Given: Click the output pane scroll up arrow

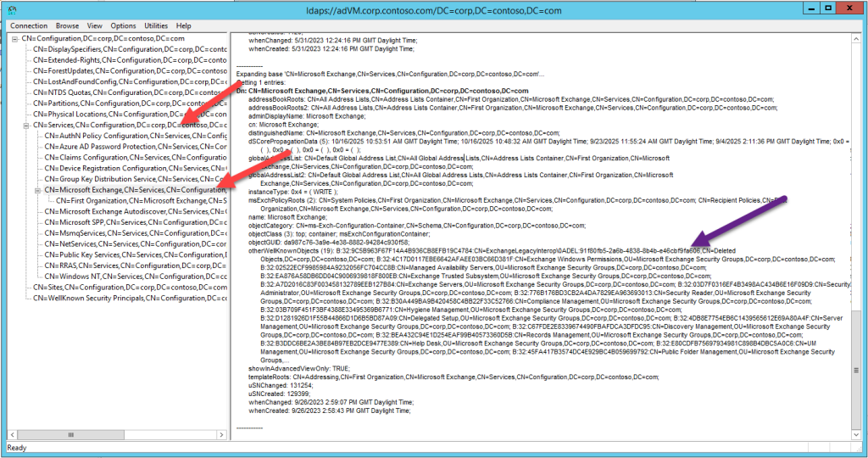Looking at the screenshot, I should [855, 40].
